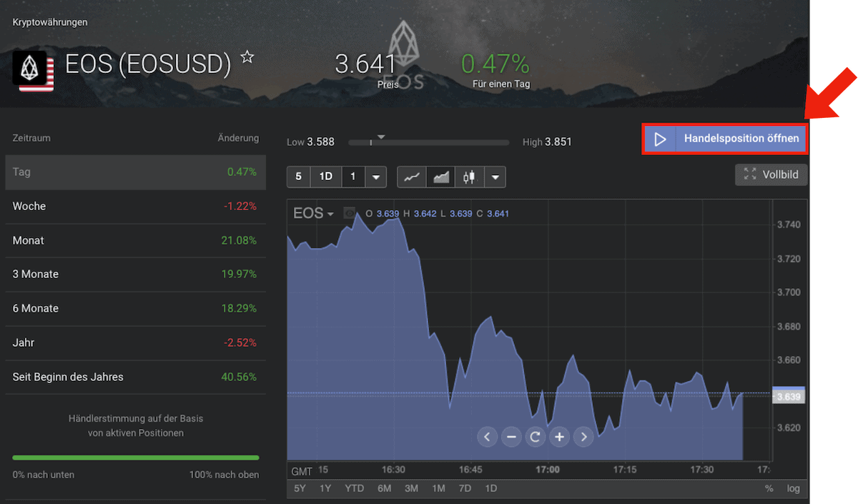The height and width of the screenshot is (504, 858).
Task: Select the YTD range tab
Action: pyautogui.click(x=353, y=488)
